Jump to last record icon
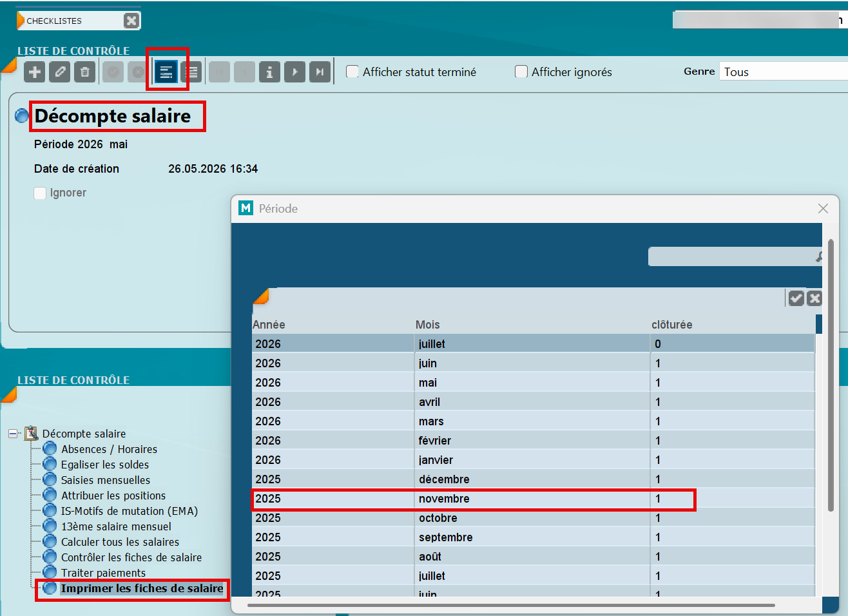 point(320,72)
